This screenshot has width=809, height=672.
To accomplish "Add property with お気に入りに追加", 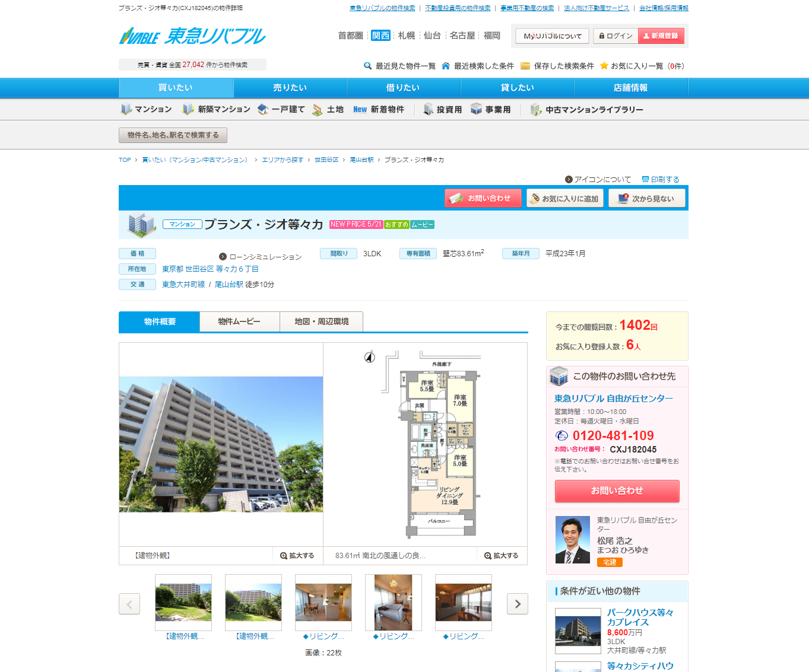I will (x=565, y=198).
